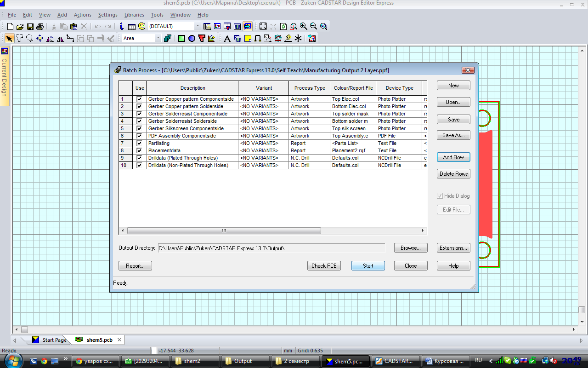The width and height of the screenshot is (588, 368).
Task: Open the Area selection dropdown
Action: click(x=158, y=38)
